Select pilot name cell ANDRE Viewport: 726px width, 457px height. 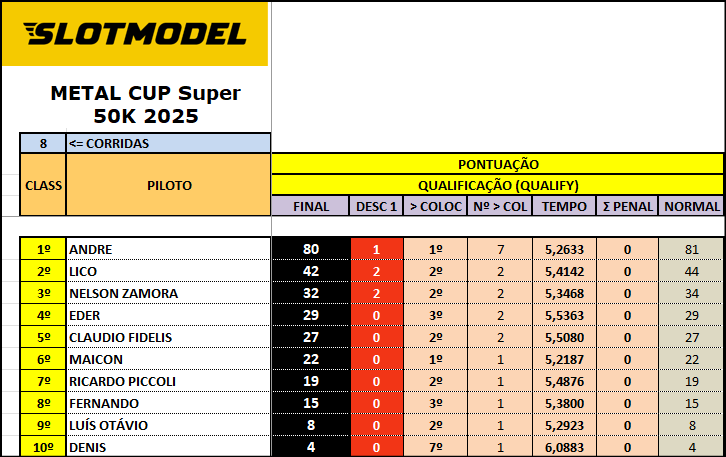(x=168, y=249)
